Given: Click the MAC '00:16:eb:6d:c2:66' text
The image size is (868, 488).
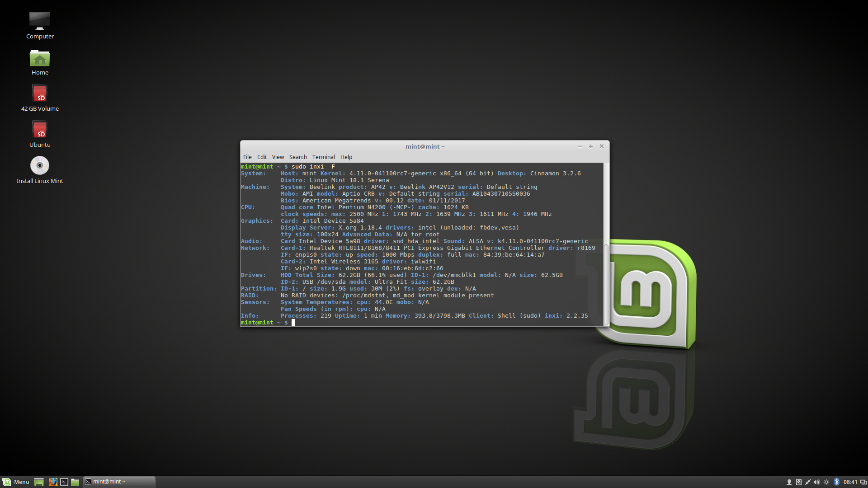Looking at the screenshot, I should (x=413, y=268).
